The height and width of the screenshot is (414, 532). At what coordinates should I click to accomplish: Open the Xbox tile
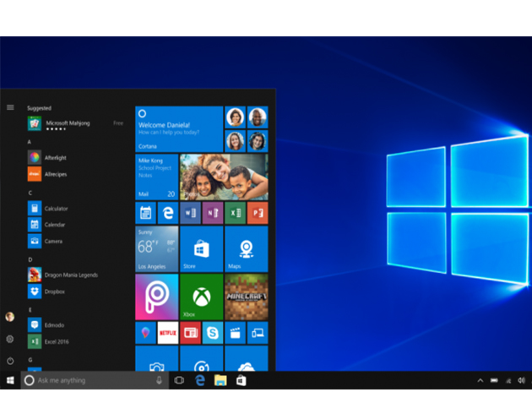[x=202, y=297]
